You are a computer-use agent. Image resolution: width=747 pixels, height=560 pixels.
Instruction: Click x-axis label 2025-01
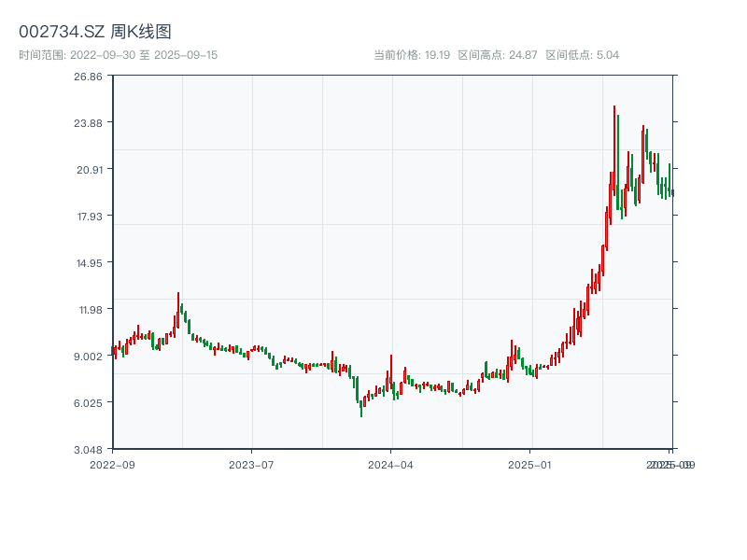click(x=529, y=465)
